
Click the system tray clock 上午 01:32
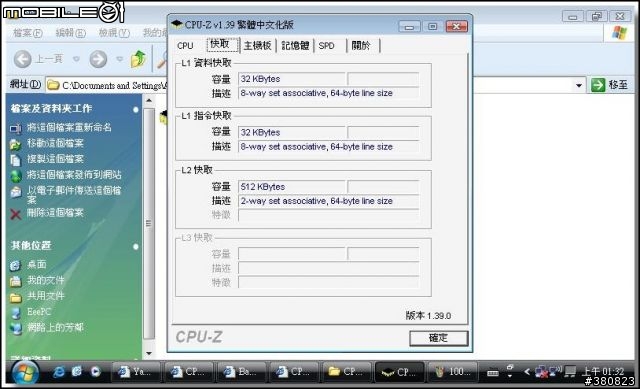[x=602, y=371]
